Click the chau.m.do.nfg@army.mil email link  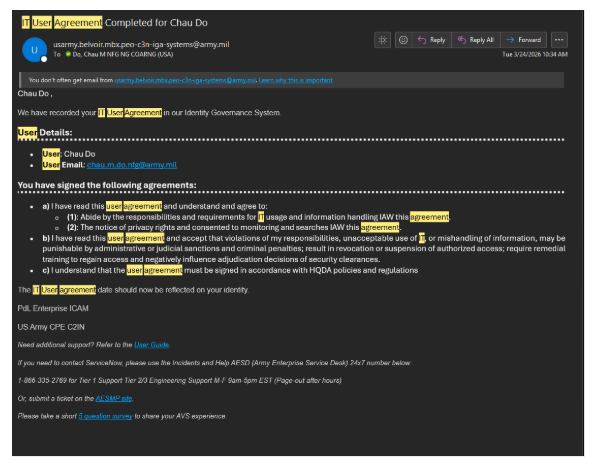pyautogui.click(x=132, y=165)
